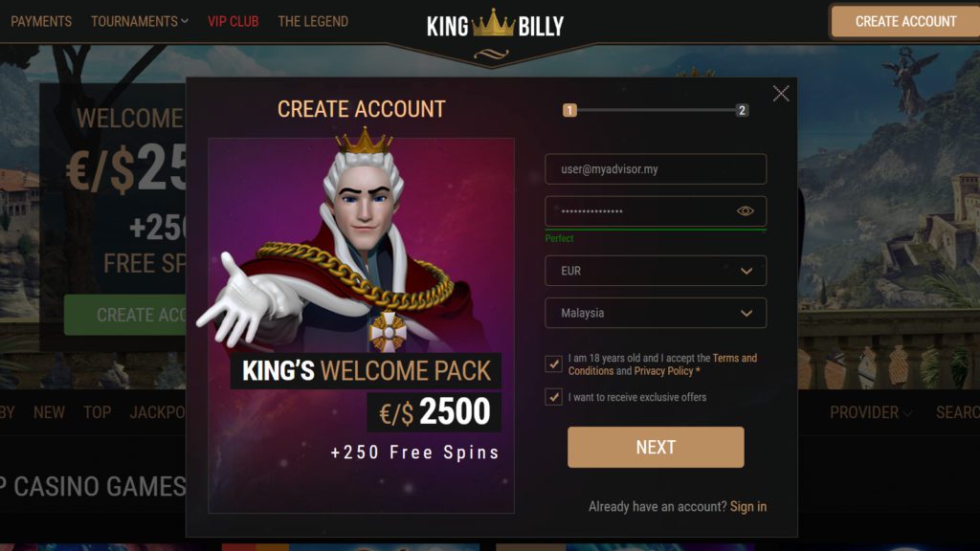Viewport: 980px width, 551px height.
Task: Open The Legend menu item
Action: (x=313, y=21)
